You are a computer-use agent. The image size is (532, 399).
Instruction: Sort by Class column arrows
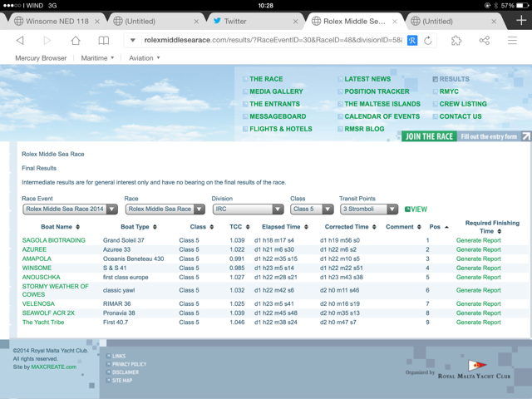[x=212, y=227]
